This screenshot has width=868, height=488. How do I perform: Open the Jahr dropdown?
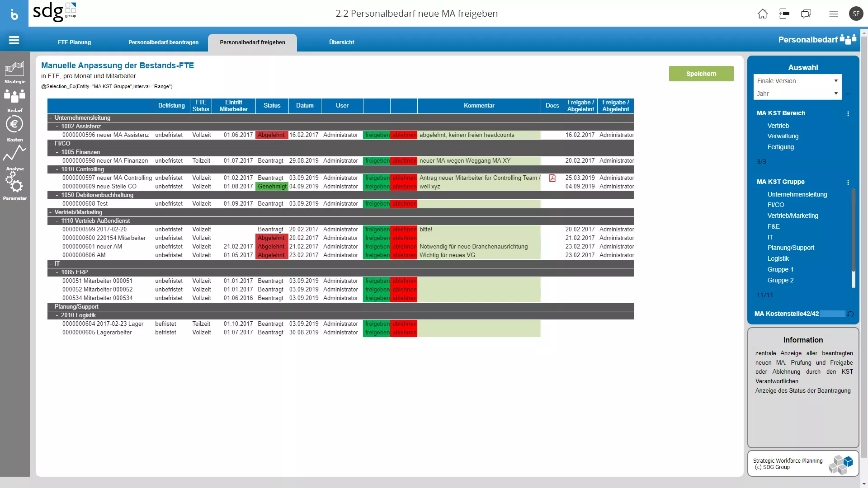tap(797, 94)
